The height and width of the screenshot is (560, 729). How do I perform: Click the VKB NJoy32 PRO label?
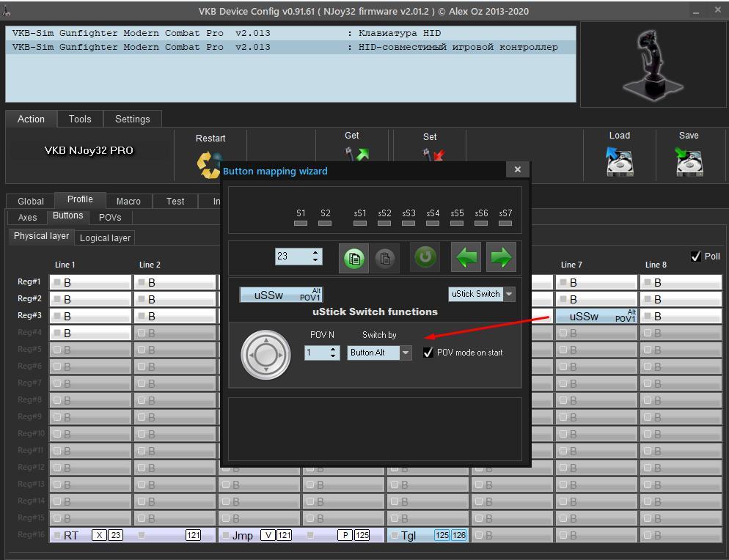(89, 150)
